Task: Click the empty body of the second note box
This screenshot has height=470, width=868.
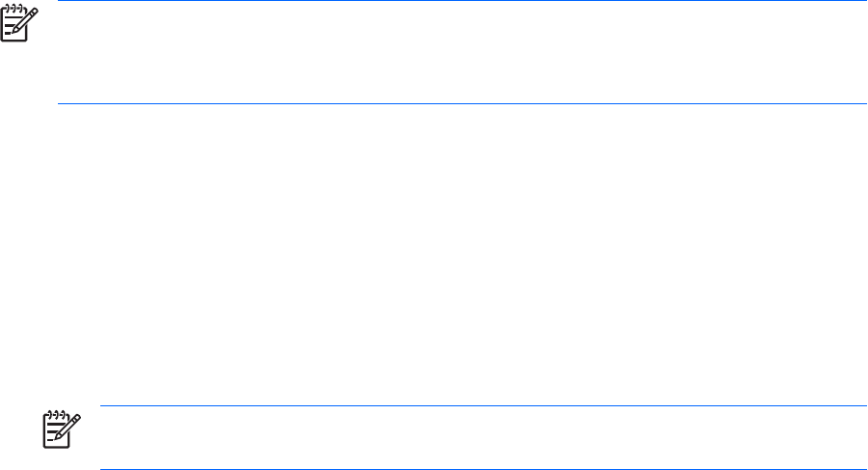Action: click(482, 438)
